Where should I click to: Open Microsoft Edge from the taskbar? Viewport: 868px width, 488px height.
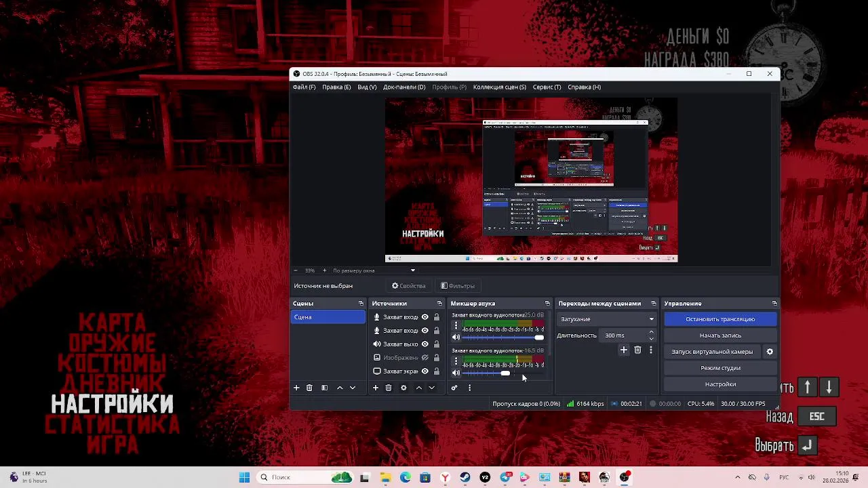coord(406,477)
